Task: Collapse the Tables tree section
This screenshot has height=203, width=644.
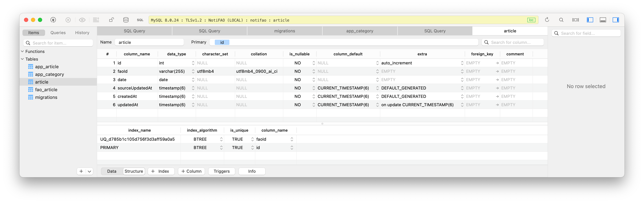Action: [x=22, y=59]
